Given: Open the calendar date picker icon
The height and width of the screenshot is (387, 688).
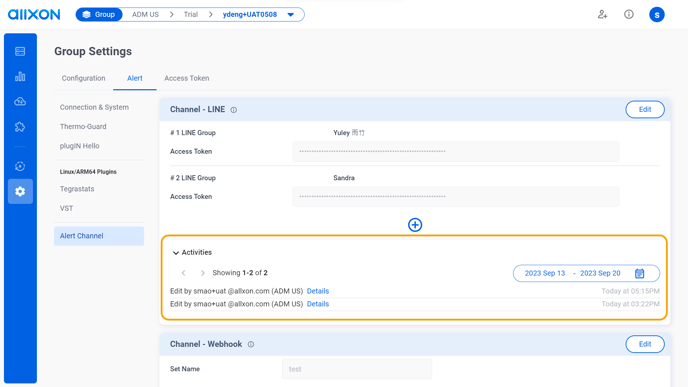Looking at the screenshot, I should [x=639, y=273].
